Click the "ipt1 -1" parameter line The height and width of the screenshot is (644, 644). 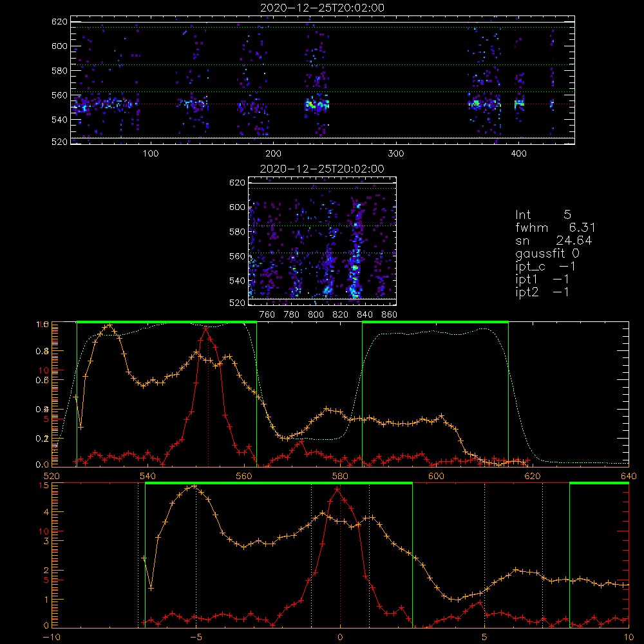pyautogui.click(x=542, y=279)
